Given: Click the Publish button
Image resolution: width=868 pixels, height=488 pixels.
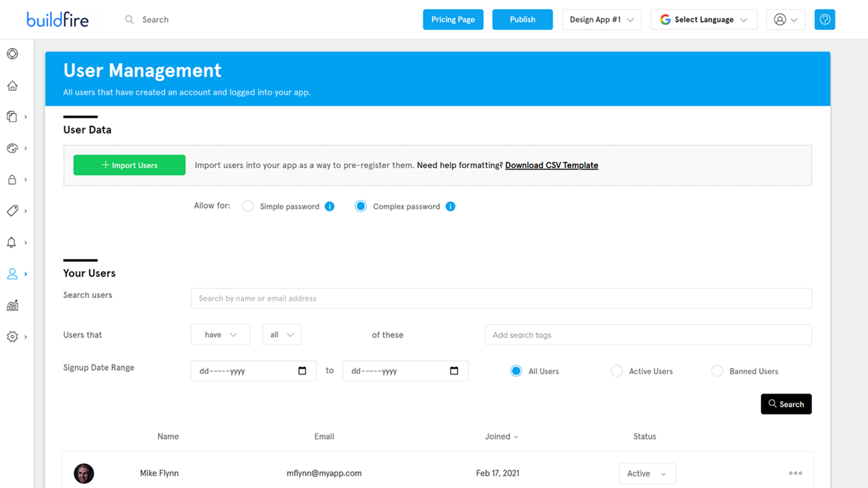Looking at the screenshot, I should click(x=522, y=19).
